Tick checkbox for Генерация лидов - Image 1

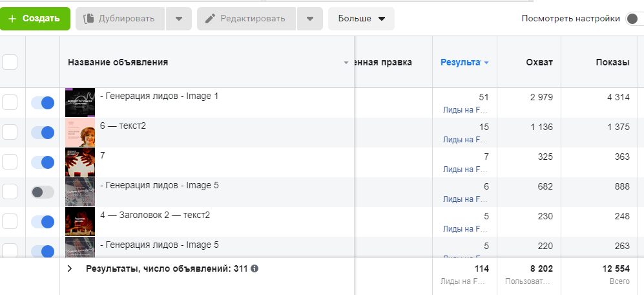point(10,102)
